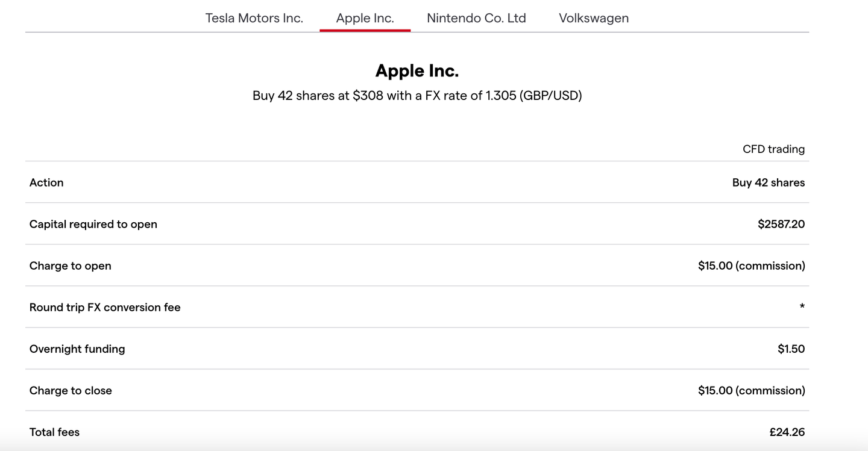Click the bold Apple Inc. heading
Image resolution: width=868 pixels, height=451 pixels.
[417, 71]
